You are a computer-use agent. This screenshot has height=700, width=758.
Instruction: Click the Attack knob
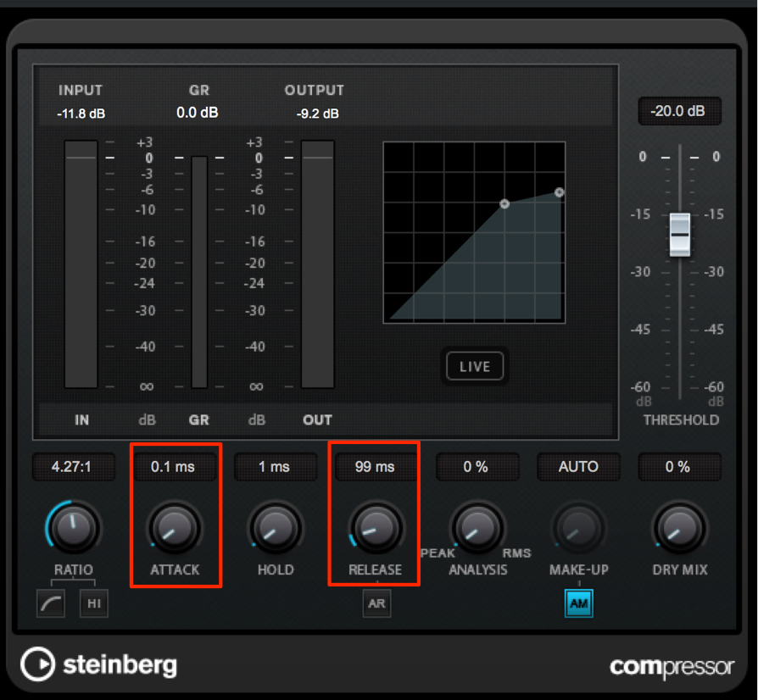click(x=175, y=527)
